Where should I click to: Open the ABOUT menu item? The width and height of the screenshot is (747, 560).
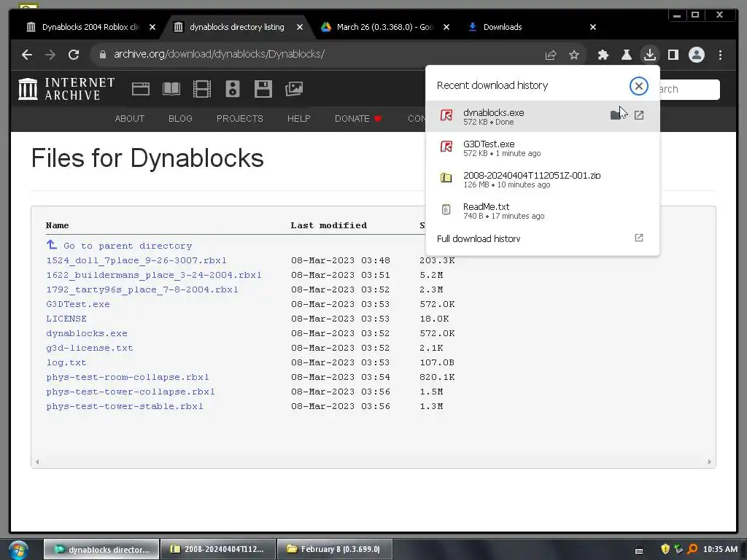click(130, 119)
